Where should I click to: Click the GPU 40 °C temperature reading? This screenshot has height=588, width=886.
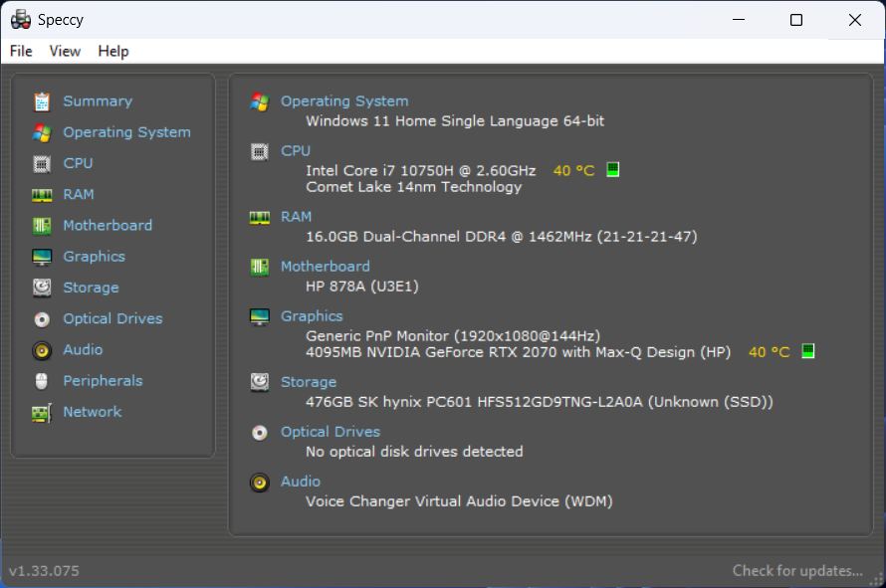pos(770,352)
